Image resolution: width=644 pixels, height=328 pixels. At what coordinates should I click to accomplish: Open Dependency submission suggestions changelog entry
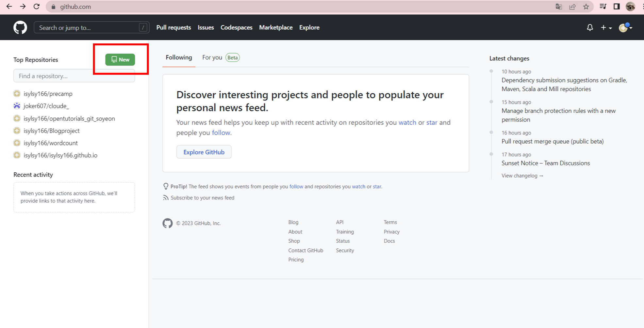pos(564,85)
